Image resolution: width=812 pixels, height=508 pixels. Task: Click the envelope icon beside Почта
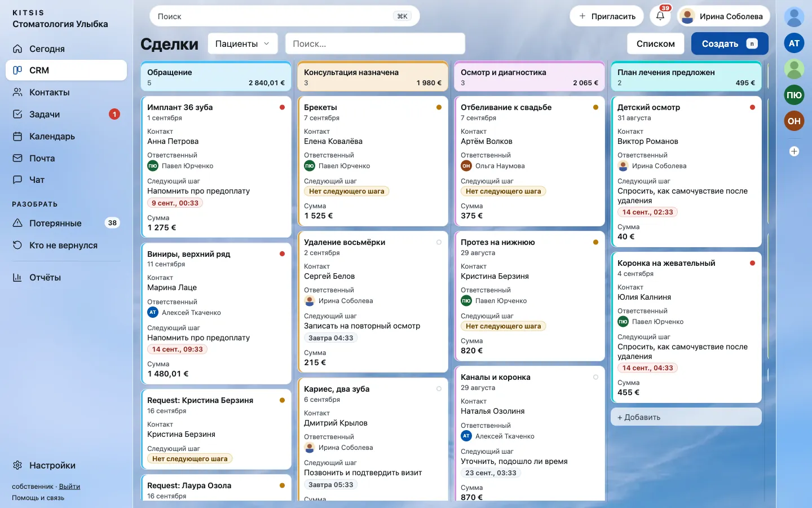pos(17,158)
